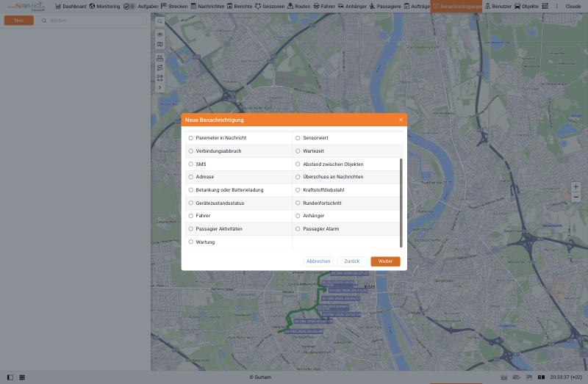Click the Neu button in left panel
The width and height of the screenshot is (588, 384).
19,21
